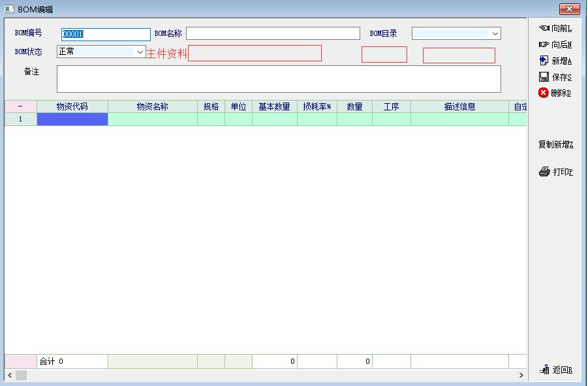Click the 打印 printer icon
Image resolution: width=588 pixels, height=386 pixels.
544,172
